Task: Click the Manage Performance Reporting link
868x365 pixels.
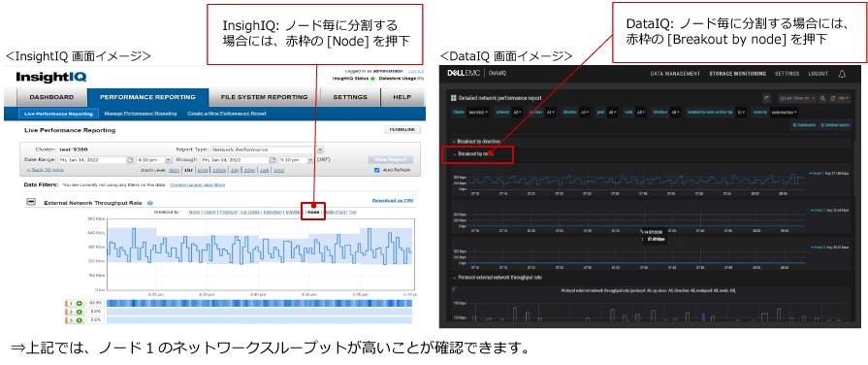Action: pyautogui.click(x=140, y=113)
